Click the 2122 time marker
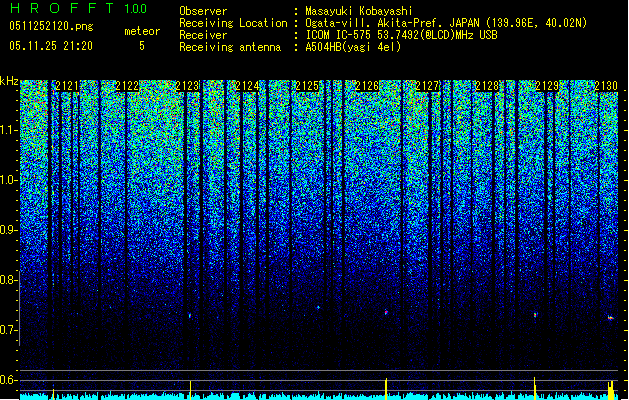The width and height of the screenshot is (629, 400). [127, 86]
